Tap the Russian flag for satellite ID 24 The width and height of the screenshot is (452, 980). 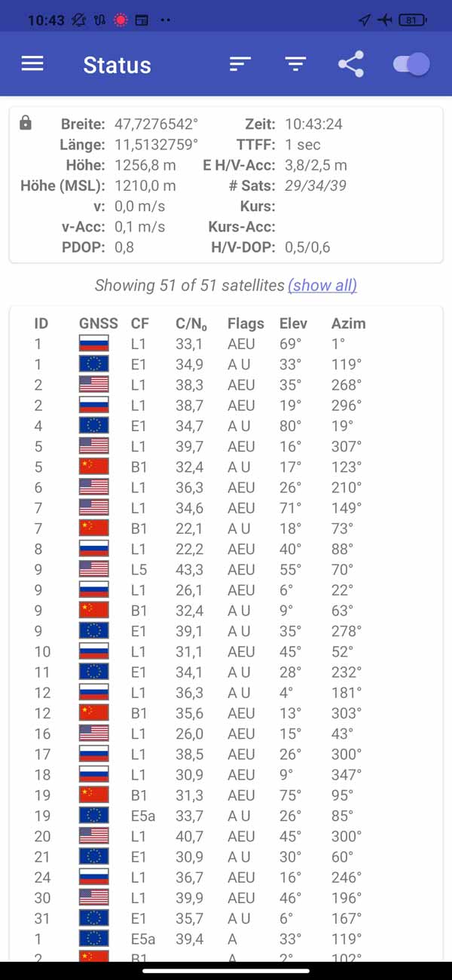coord(94,877)
